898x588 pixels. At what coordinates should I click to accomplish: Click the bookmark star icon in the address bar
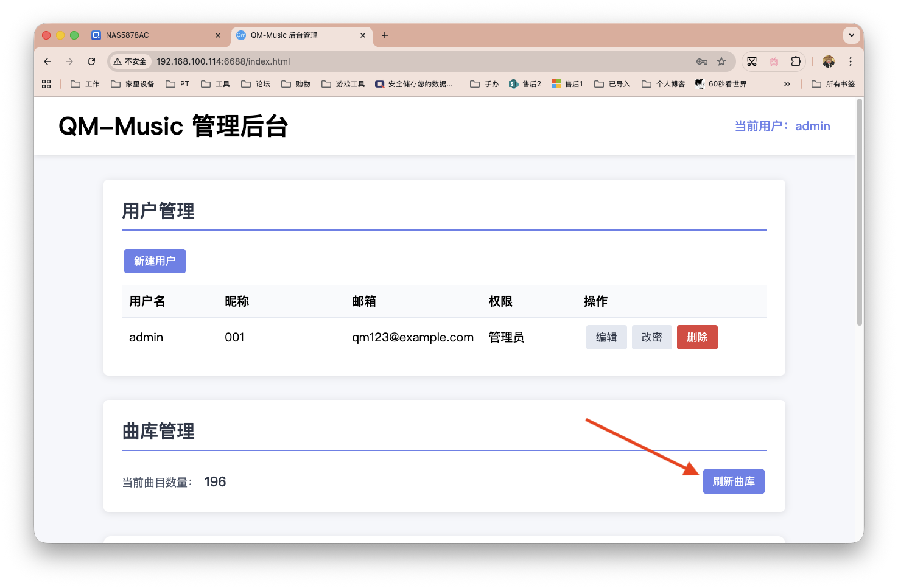click(x=721, y=61)
